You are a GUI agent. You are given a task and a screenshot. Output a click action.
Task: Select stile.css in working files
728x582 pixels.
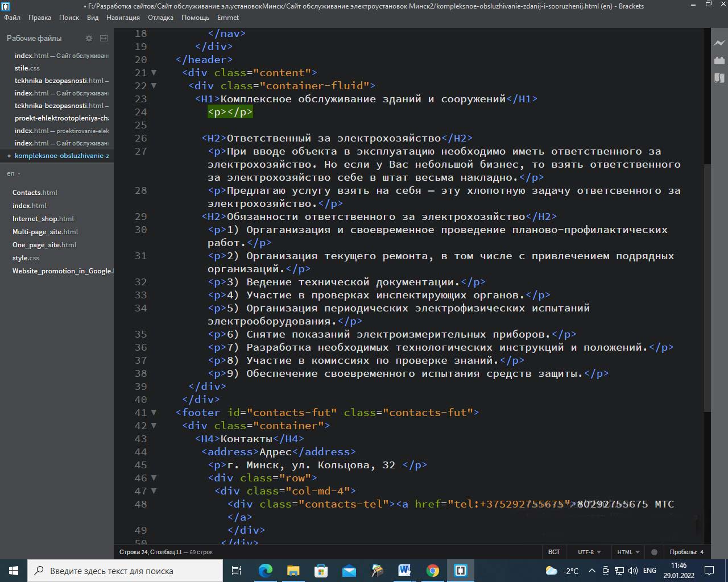27,68
